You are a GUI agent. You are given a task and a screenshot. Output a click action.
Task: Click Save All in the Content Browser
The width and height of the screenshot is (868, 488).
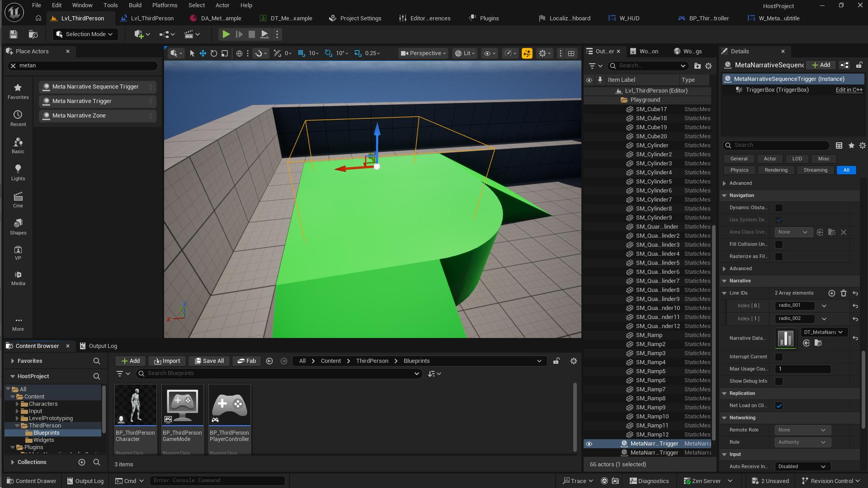point(208,361)
